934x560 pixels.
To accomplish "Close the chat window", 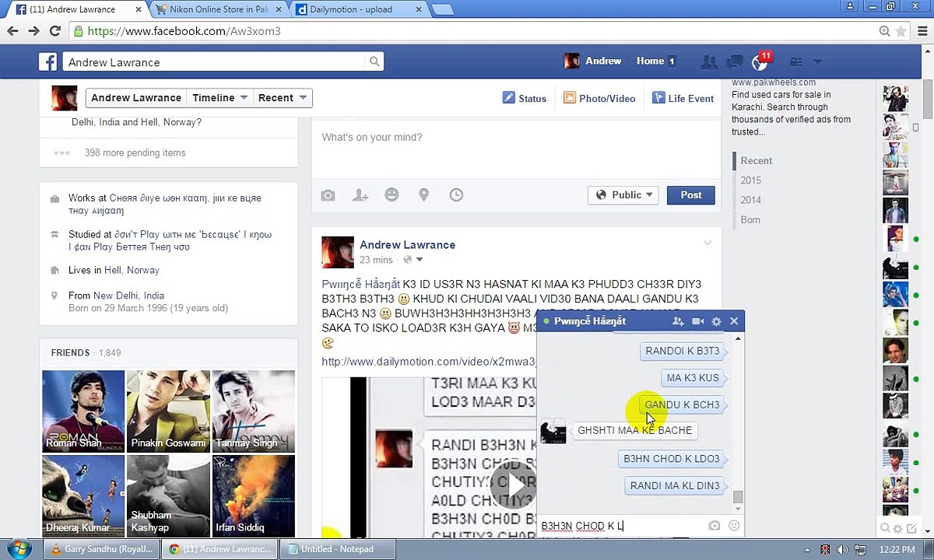I will (x=734, y=320).
